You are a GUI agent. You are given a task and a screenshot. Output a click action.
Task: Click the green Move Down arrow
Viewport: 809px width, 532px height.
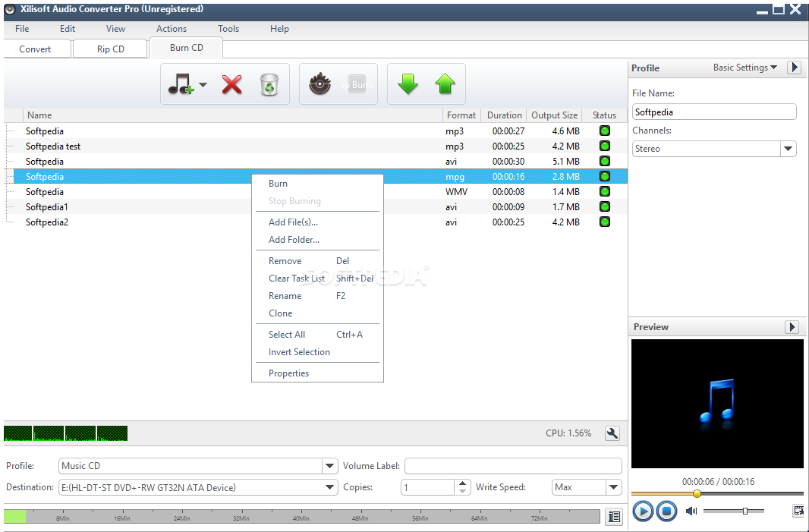[x=408, y=84]
